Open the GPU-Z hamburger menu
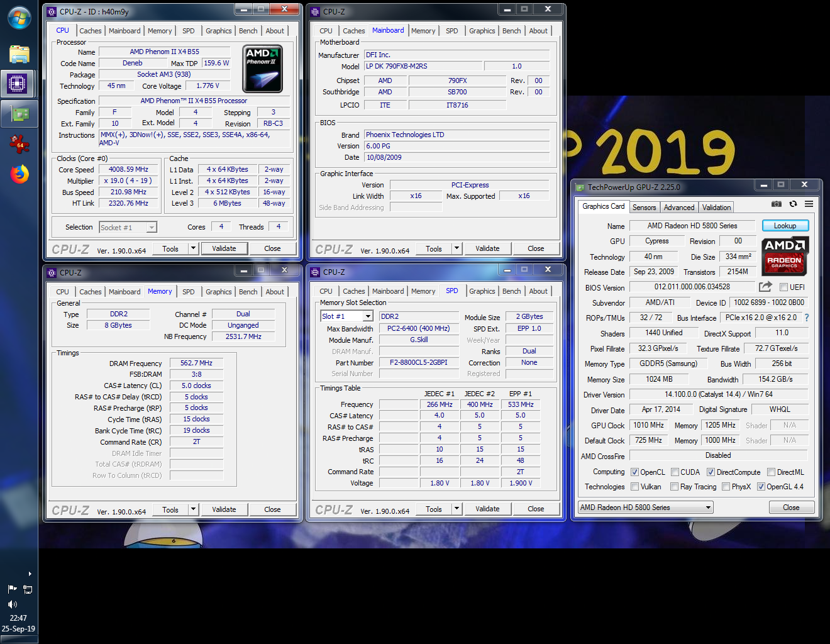The image size is (830, 644). (x=809, y=204)
